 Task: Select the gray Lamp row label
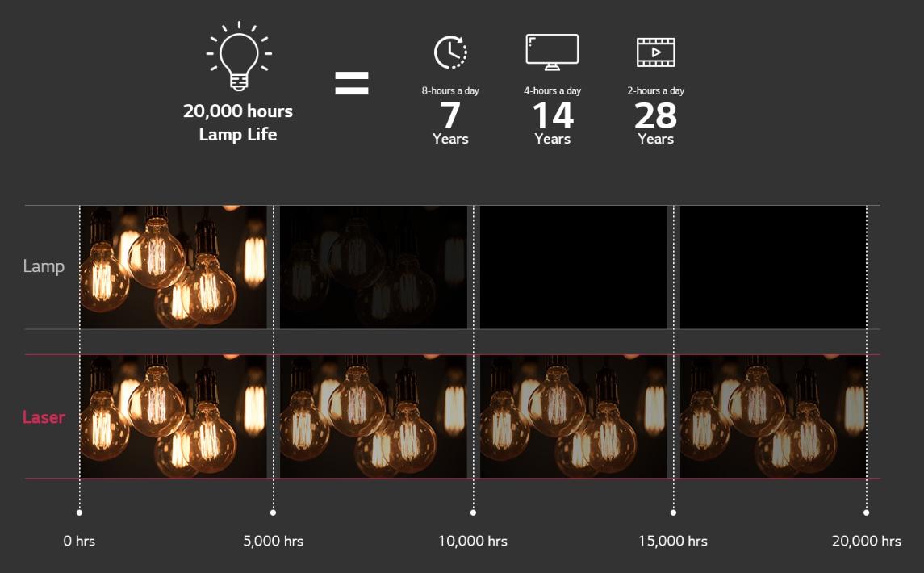[44, 266]
